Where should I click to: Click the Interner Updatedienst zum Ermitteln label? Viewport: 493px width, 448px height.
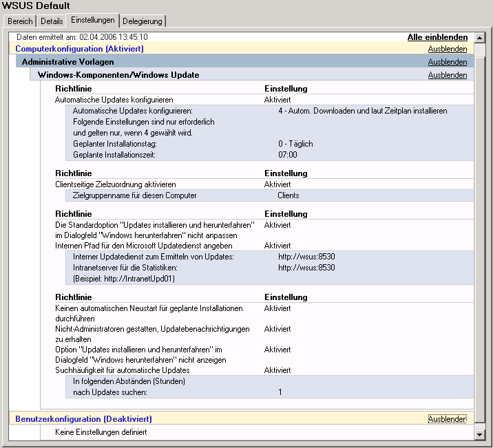(x=154, y=257)
